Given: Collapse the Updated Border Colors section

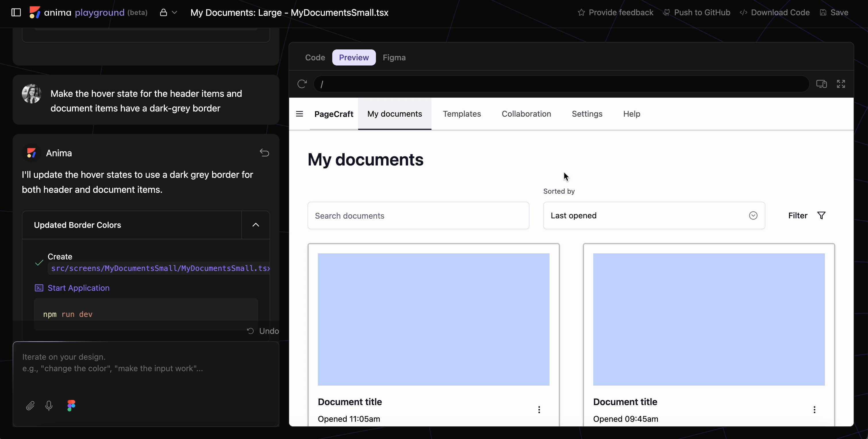Looking at the screenshot, I should click(x=256, y=225).
